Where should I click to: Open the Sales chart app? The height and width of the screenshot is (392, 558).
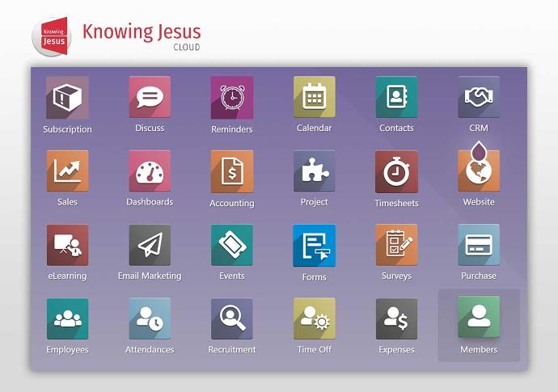[x=67, y=171]
